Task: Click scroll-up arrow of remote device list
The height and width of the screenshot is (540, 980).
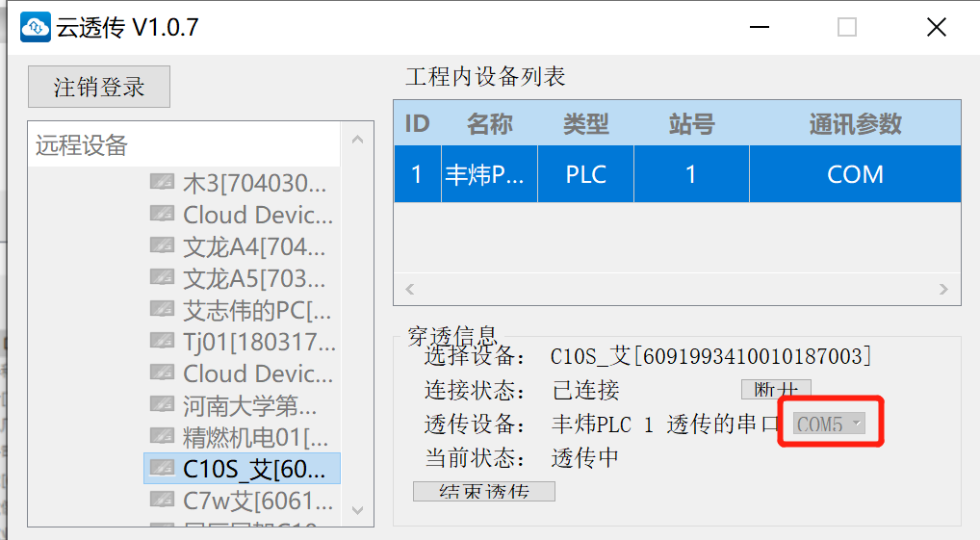Action: tap(357, 140)
